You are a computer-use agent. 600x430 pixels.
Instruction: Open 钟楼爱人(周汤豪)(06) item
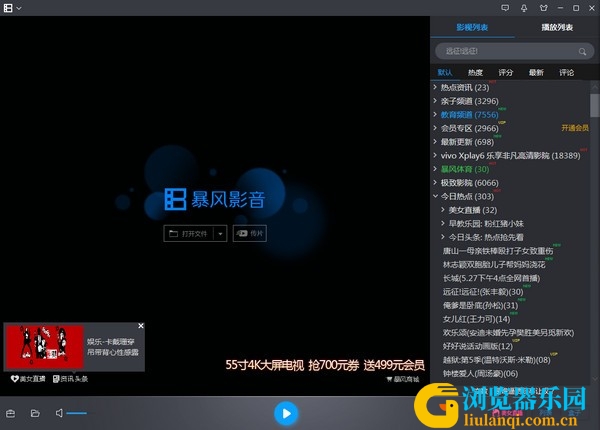pyautogui.click(x=480, y=373)
